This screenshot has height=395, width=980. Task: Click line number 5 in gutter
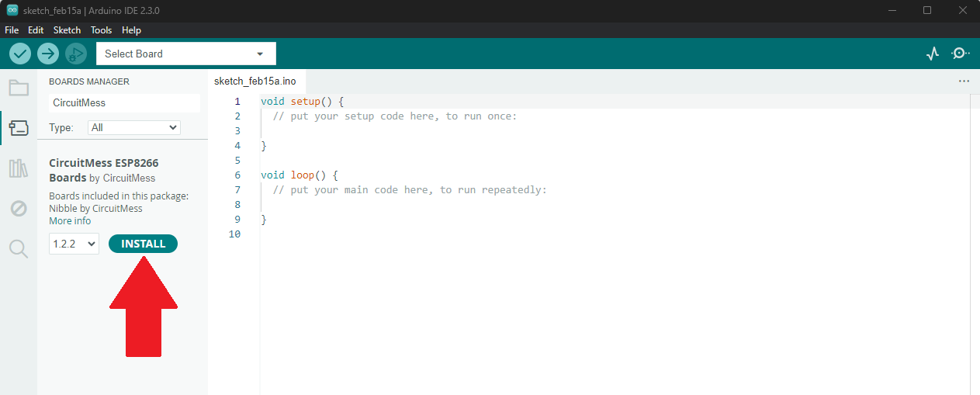(x=237, y=161)
